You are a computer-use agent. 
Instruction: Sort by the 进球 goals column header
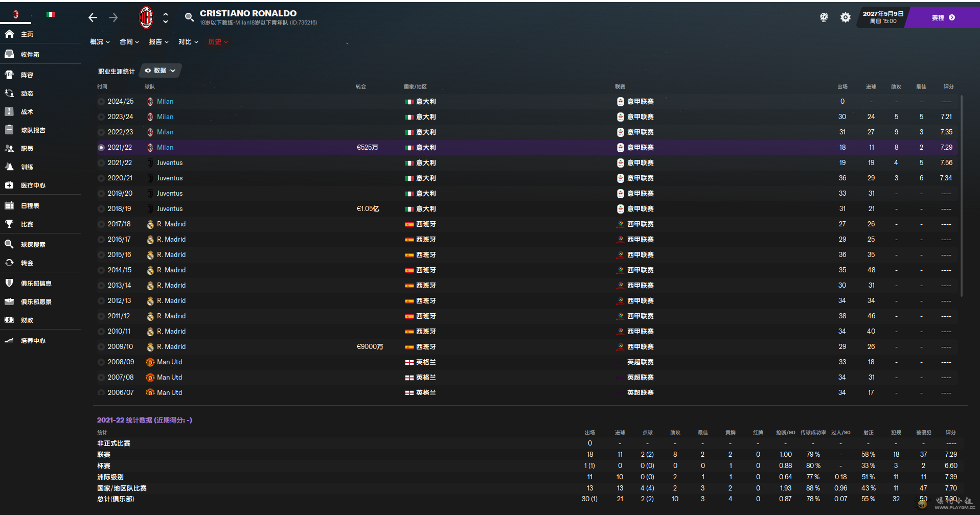tap(871, 87)
